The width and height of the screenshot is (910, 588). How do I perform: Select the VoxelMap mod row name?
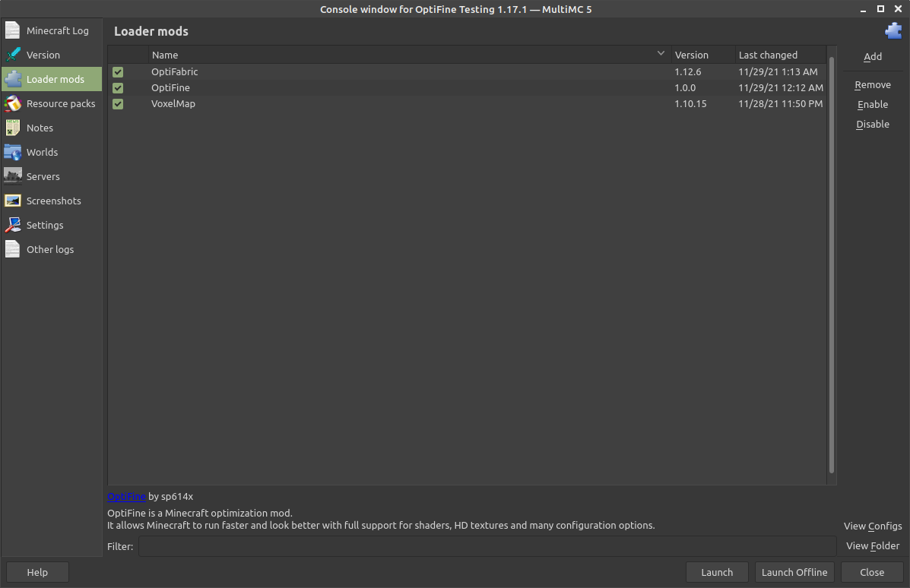pos(173,104)
